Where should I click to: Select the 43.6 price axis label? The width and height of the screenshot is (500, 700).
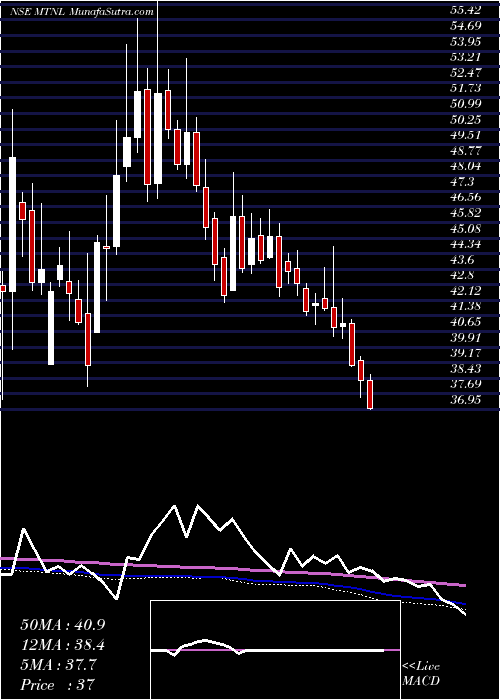[x=462, y=260]
